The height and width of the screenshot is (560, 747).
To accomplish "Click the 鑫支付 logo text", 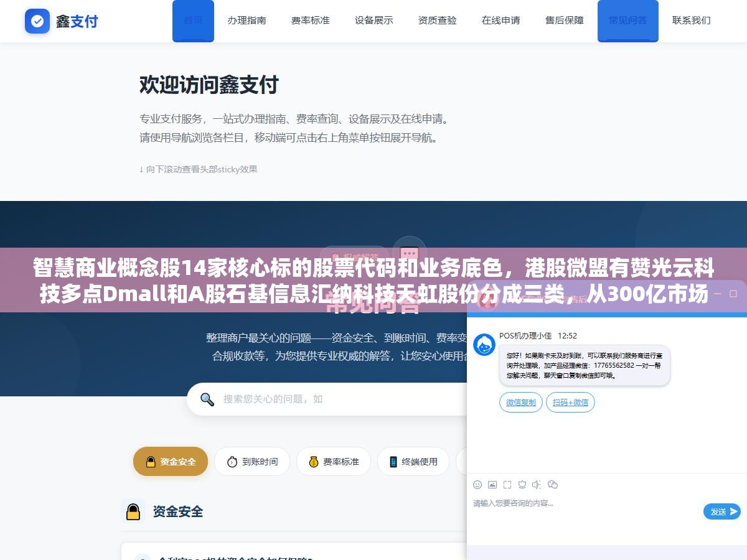I will 77,21.
